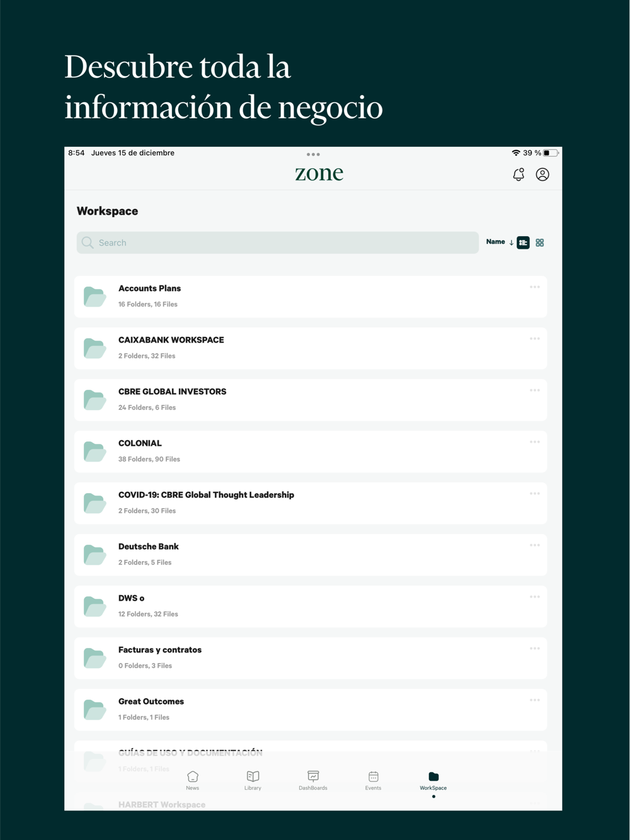
Task: Click the Accounts Plans folder icon
Action: point(94,297)
